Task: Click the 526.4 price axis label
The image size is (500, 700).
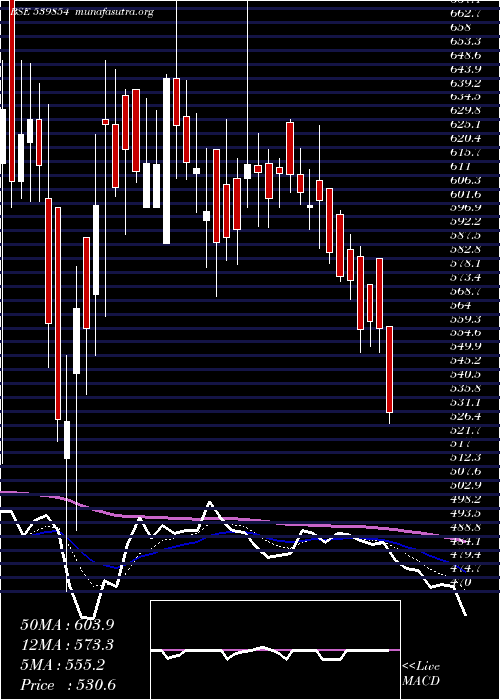Action: [x=466, y=417]
